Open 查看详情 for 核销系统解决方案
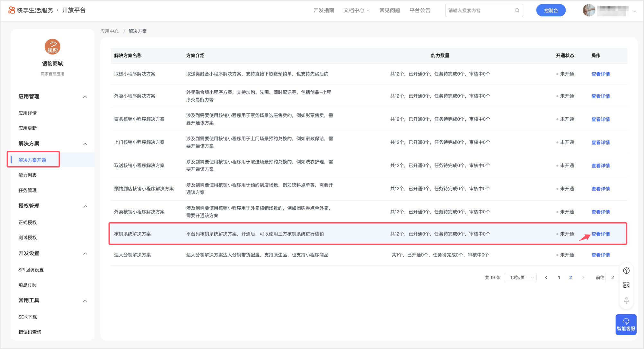 tap(600, 234)
